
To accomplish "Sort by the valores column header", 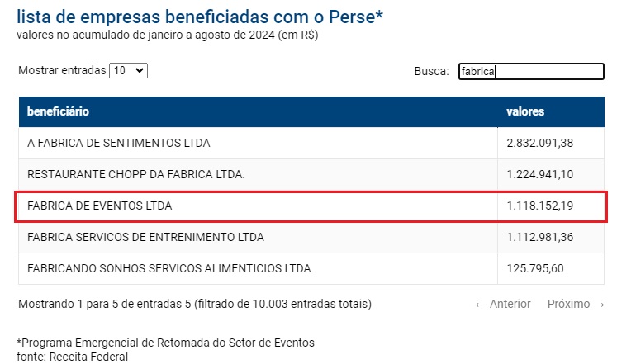I will pyautogui.click(x=525, y=111).
